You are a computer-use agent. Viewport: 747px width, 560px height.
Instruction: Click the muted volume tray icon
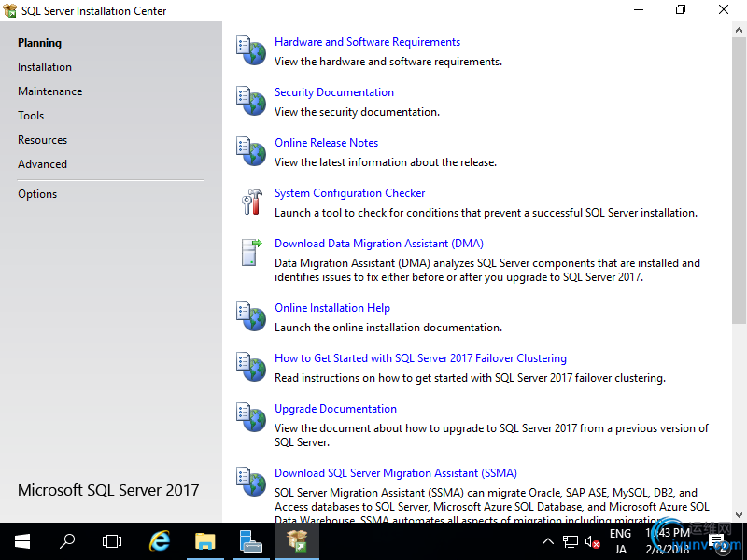592,542
